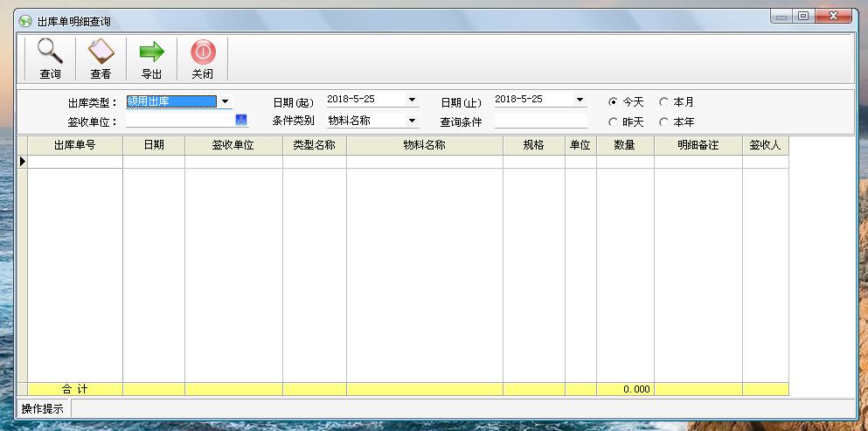The height and width of the screenshot is (431, 868).
Task: Expand the 条件类别 combo box
Action: click(x=412, y=121)
